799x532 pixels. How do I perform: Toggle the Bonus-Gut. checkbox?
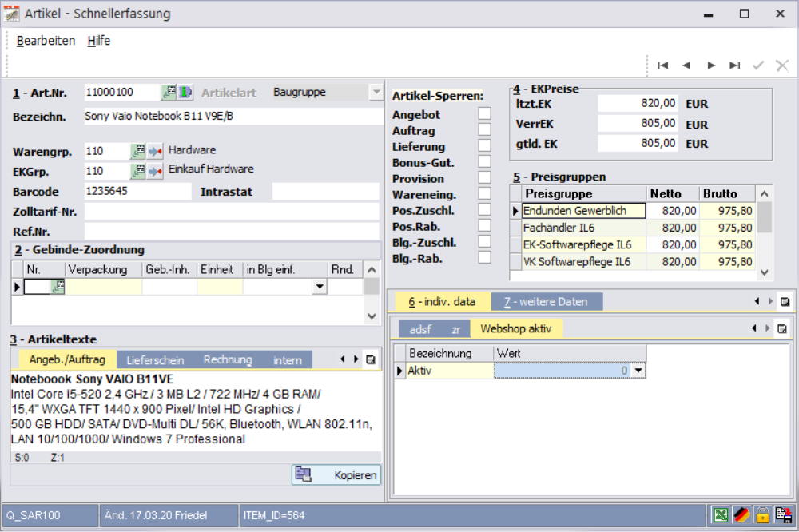coord(485,161)
